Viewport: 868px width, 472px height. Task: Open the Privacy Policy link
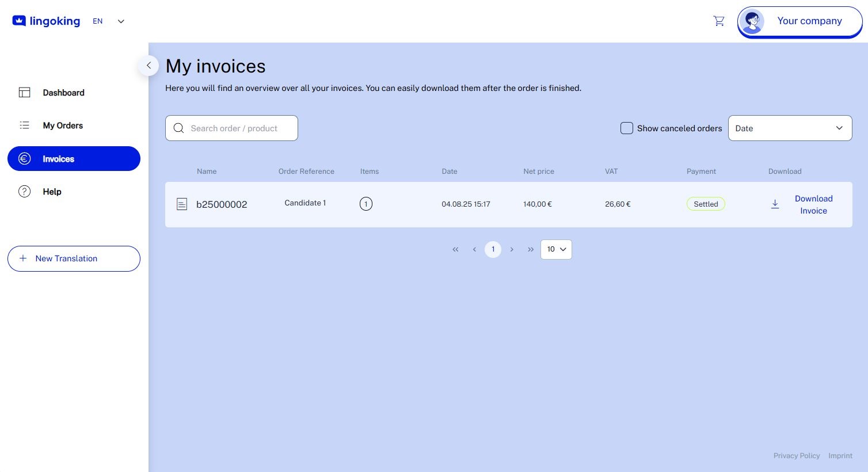tap(797, 455)
